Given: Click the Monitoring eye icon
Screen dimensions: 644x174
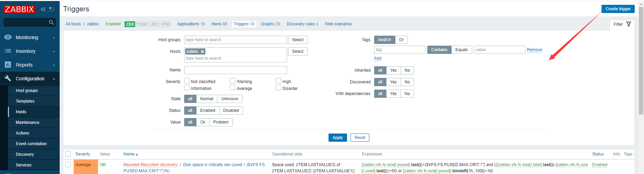Looking at the screenshot, I should [x=8, y=37].
